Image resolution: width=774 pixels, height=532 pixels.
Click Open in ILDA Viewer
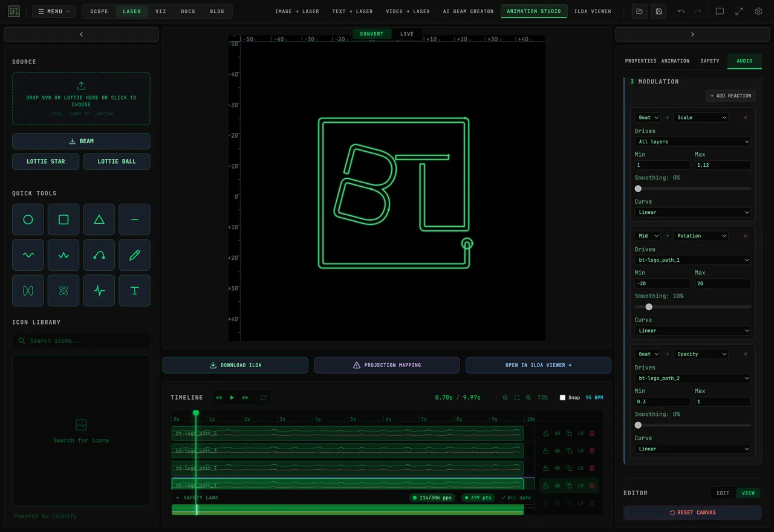(x=538, y=365)
